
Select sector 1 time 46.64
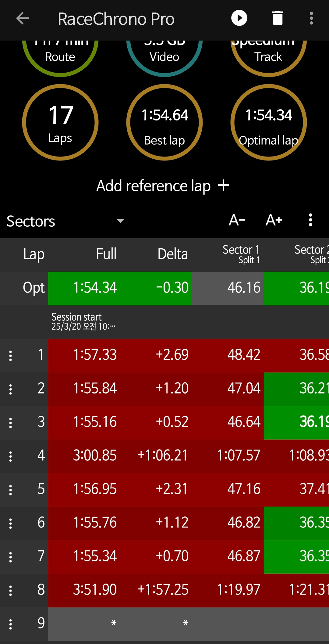[228, 423]
